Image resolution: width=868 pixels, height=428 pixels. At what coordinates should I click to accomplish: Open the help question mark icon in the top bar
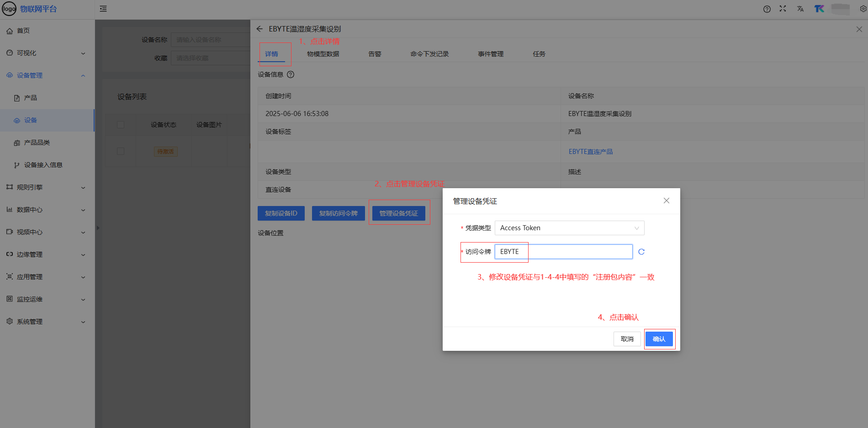pos(767,9)
